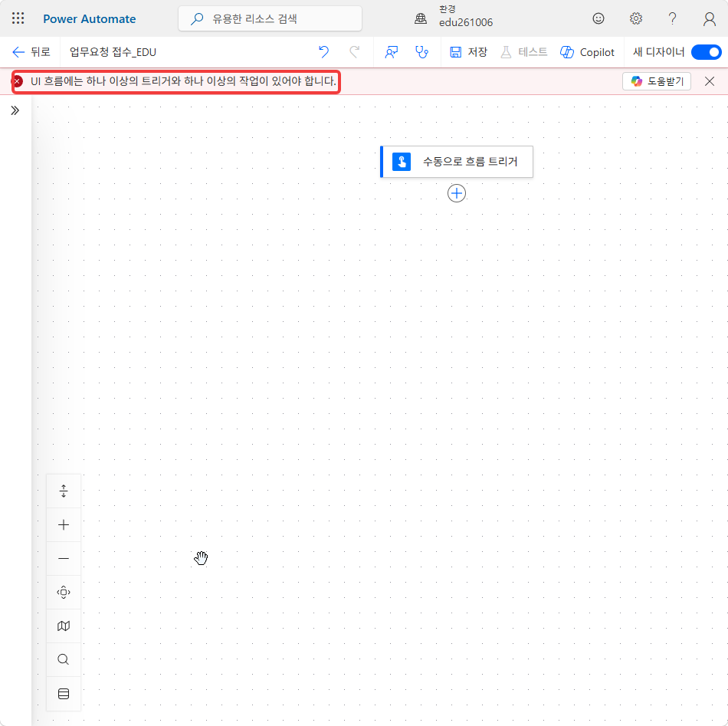
Task: Click the 도움받기 button
Action: [x=657, y=81]
